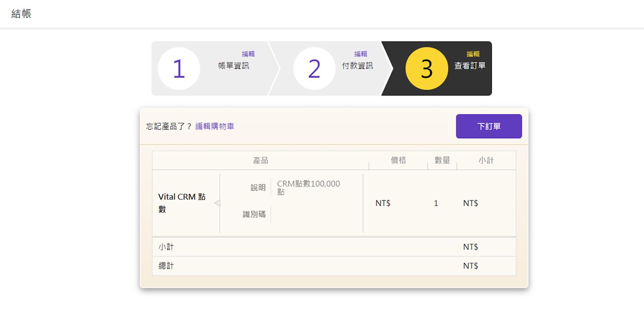Click the small triangle beside Vital CRM 點數

(217, 203)
